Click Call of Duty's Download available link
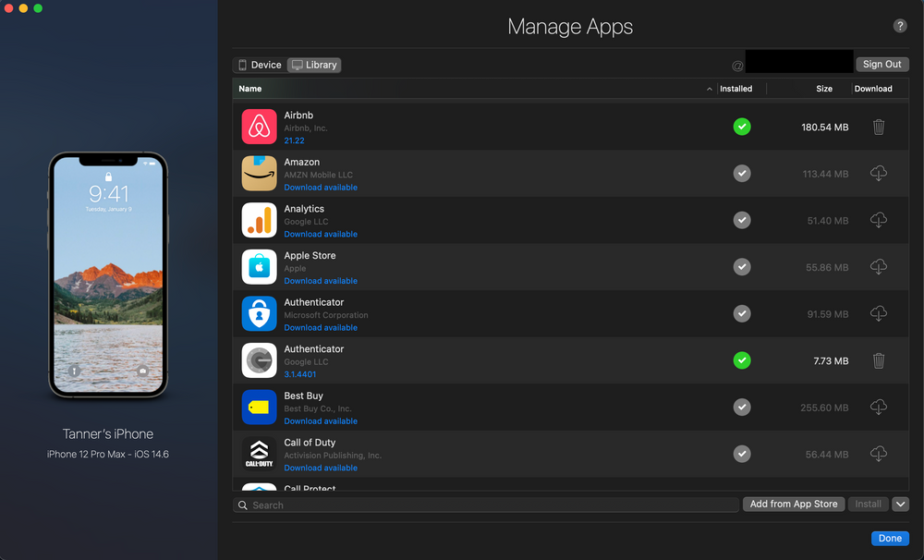Screen dimensions: 924x560 tap(321, 468)
